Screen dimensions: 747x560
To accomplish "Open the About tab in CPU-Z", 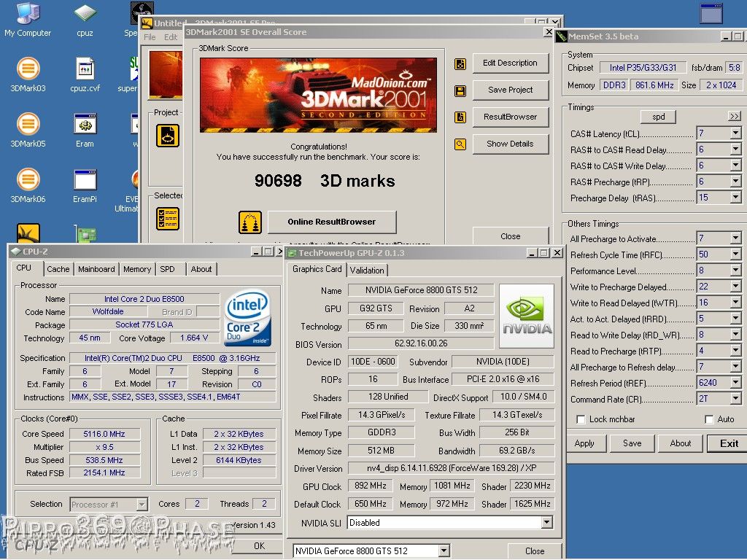I will (x=201, y=269).
